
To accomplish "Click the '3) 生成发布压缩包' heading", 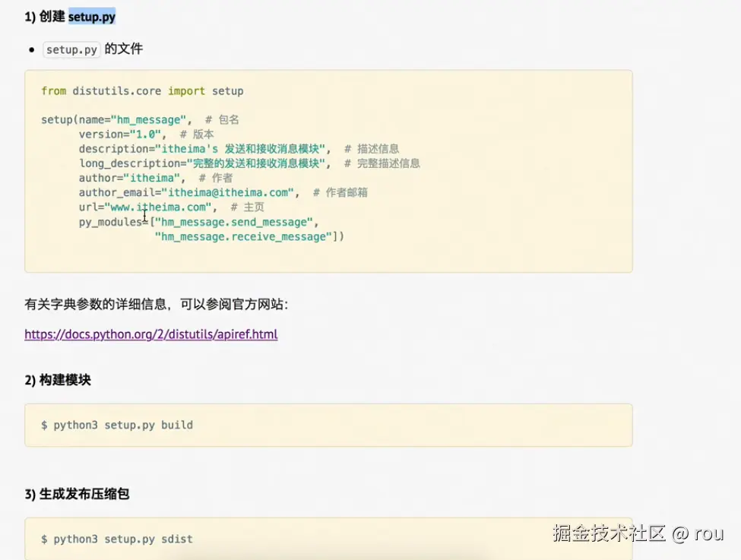I will coord(77,494).
